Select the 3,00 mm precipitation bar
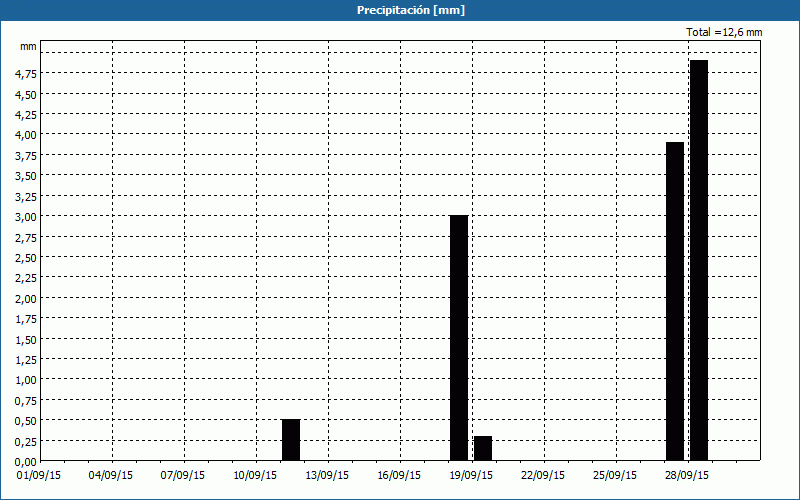Viewport: 800px width, 500px height. coord(459,338)
